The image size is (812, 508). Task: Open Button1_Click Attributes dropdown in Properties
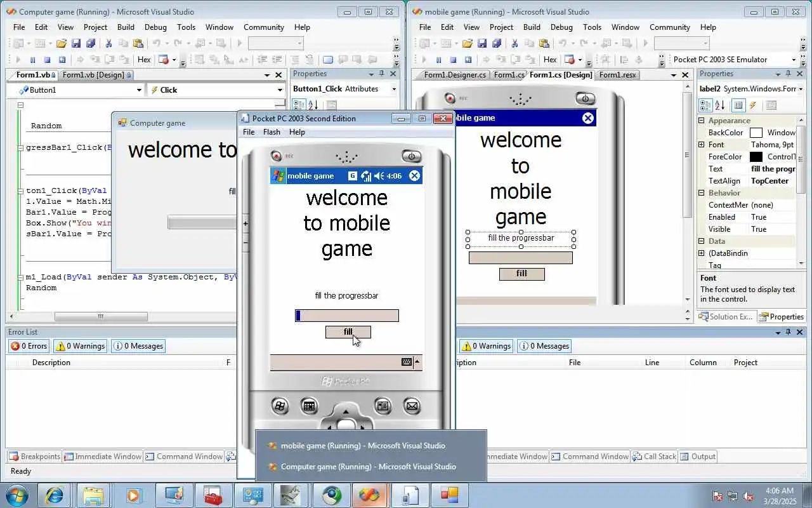[394, 89]
